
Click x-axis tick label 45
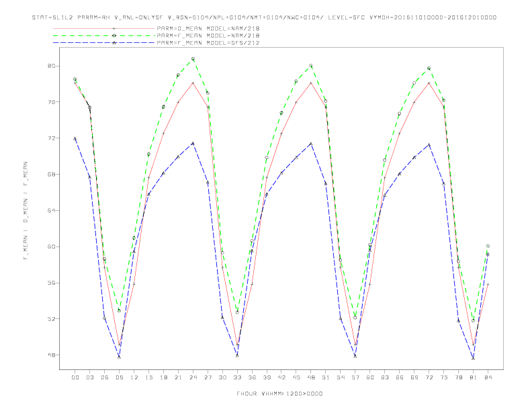(296, 377)
